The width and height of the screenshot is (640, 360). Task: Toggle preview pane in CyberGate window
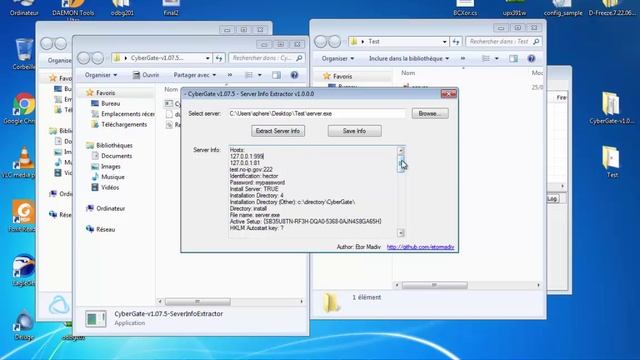(276, 75)
